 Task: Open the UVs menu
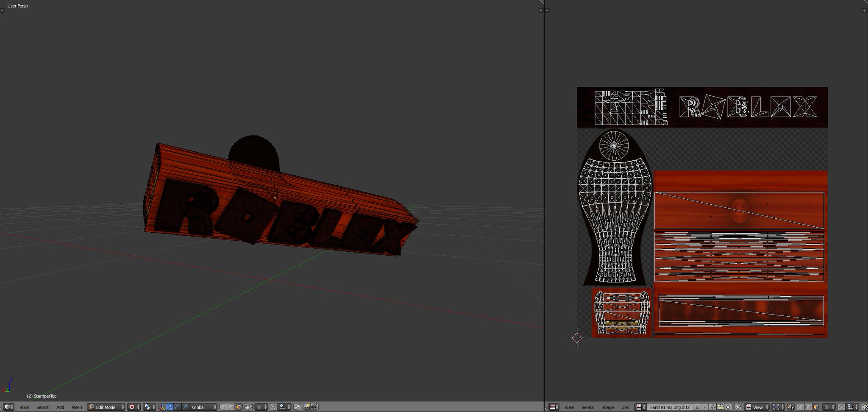tap(625, 407)
